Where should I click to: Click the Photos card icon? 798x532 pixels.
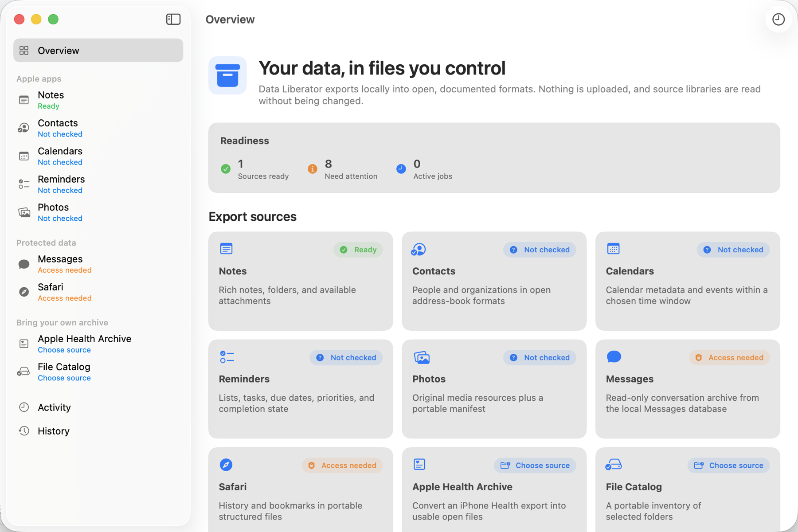422,357
